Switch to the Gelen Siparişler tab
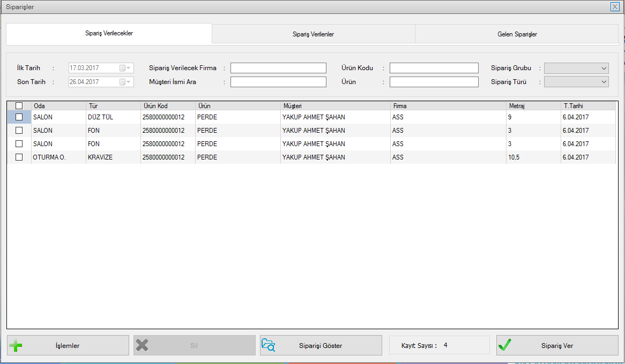Viewport: 625px width, 364px height. point(517,34)
